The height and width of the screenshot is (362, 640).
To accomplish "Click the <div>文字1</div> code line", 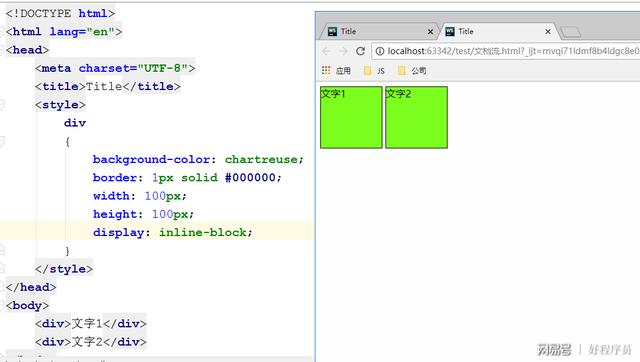I will click(91, 324).
